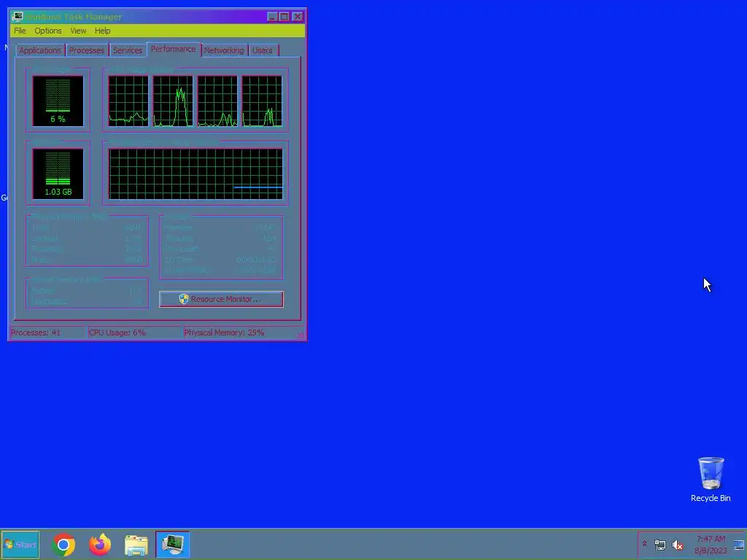Click the physical memory usage history graph

[x=196, y=174]
